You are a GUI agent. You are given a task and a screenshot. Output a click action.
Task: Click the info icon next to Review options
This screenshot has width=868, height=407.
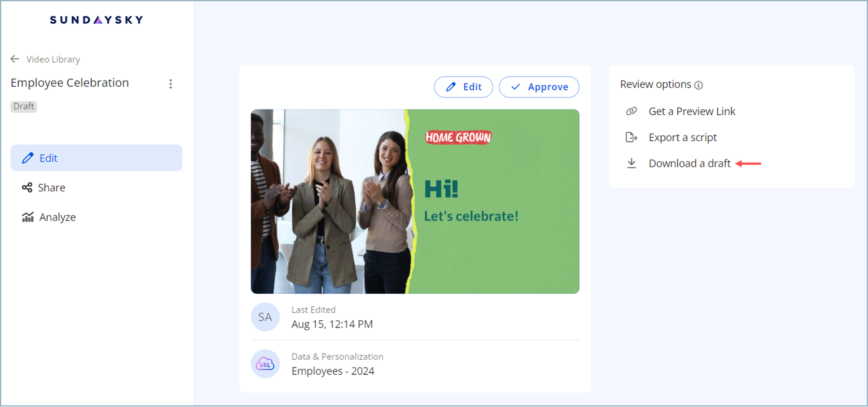699,85
